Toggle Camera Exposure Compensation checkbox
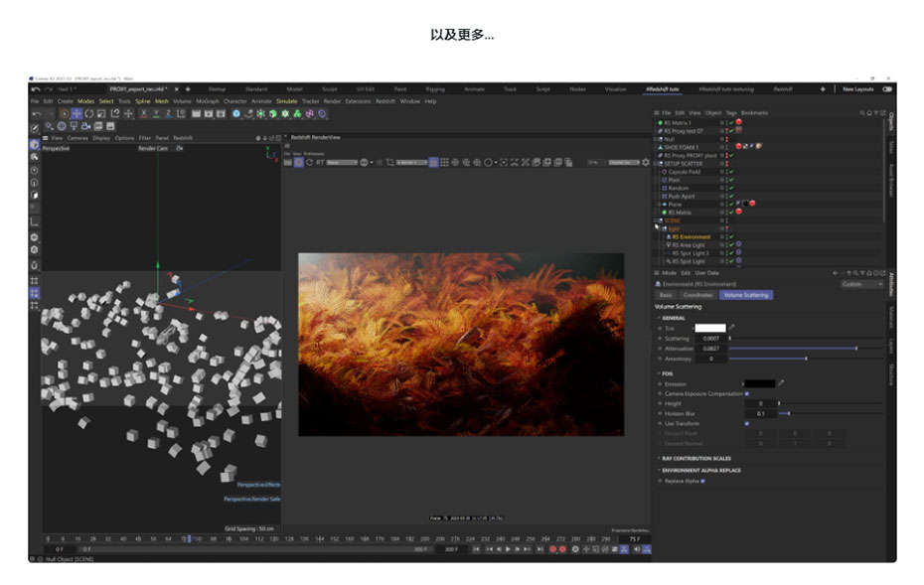924x585 pixels. click(746, 393)
